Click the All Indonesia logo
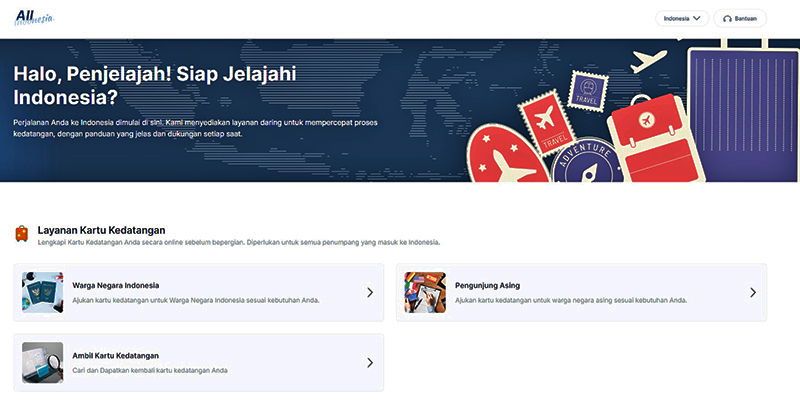 pos(34,18)
